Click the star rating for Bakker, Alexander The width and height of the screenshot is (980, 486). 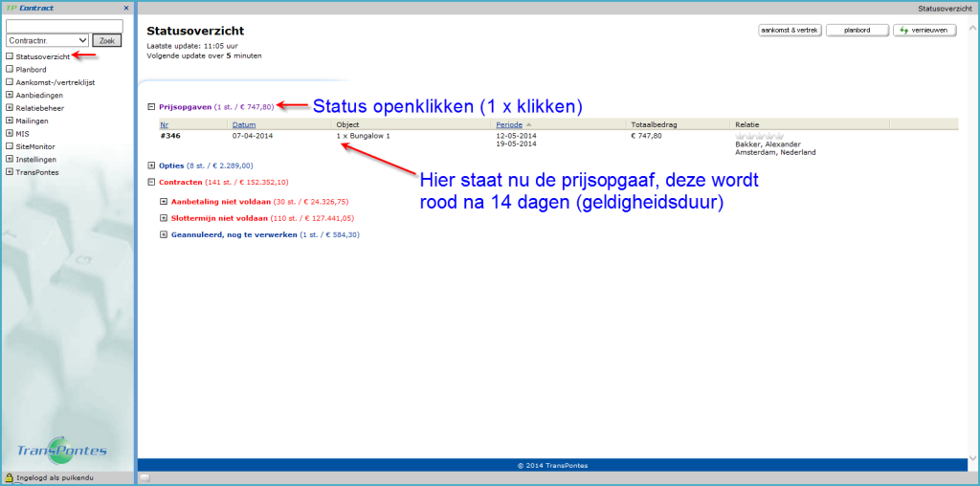[759, 136]
